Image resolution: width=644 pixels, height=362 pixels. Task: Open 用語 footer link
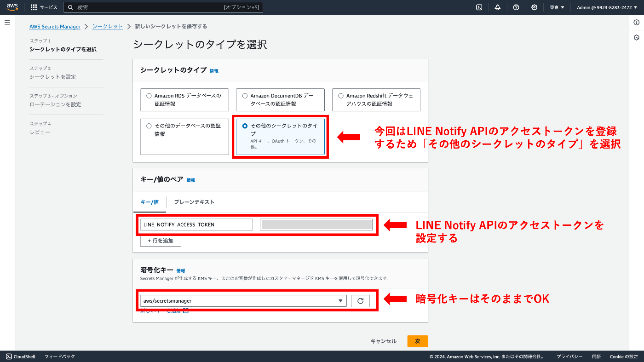pos(596,356)
